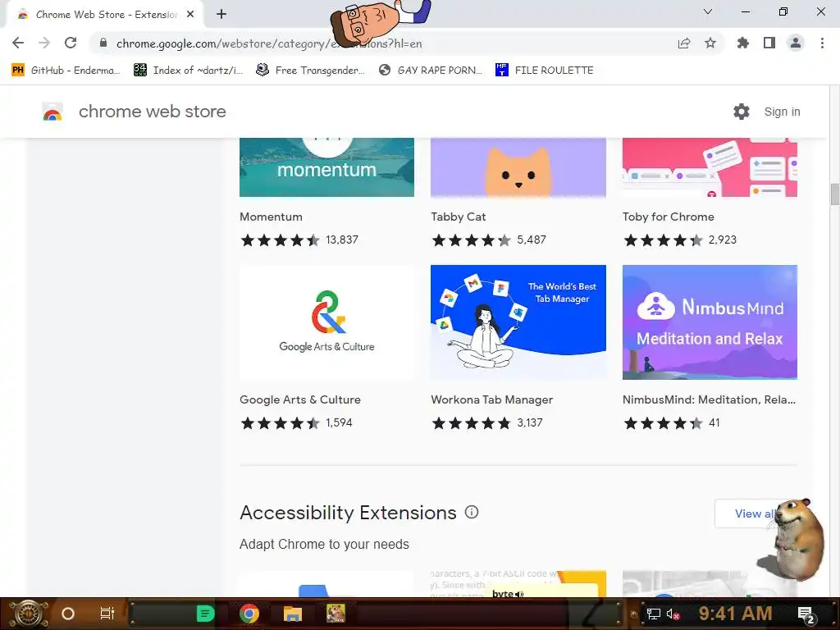
Task: Click the Google Arts & Culture title
Action: coord(300,399)
